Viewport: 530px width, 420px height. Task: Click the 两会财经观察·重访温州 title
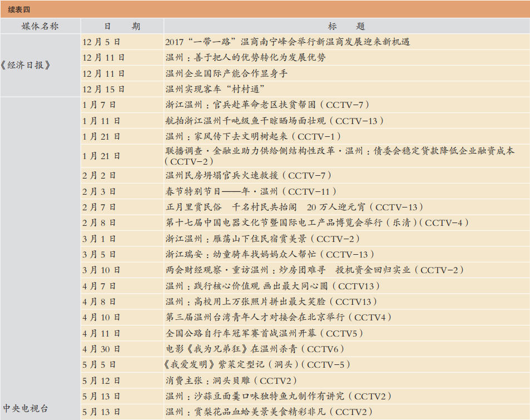(315, 270)
